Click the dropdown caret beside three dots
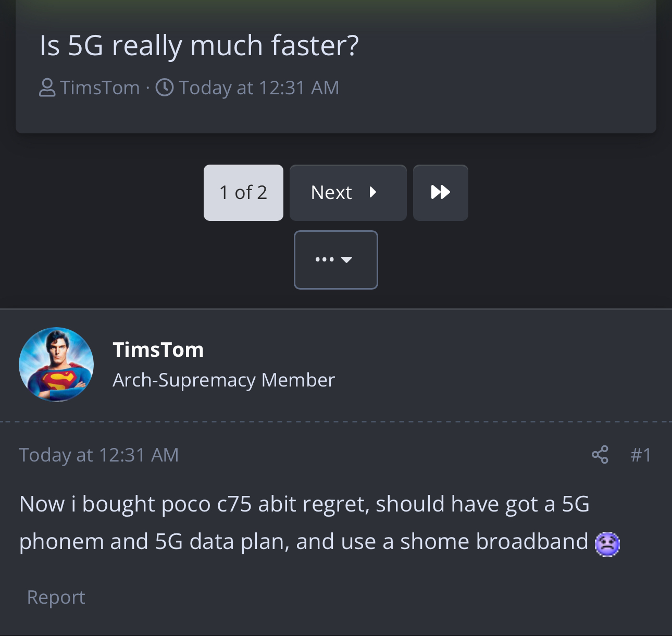 pyautogui.click(x=346, y=260)
